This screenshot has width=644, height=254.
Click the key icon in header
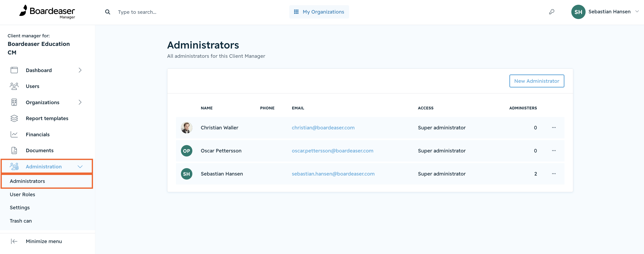(551, 12)
